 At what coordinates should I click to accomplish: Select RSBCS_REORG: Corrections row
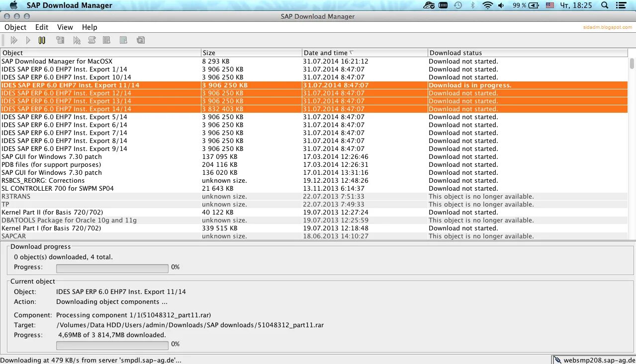tap(314, 181)
